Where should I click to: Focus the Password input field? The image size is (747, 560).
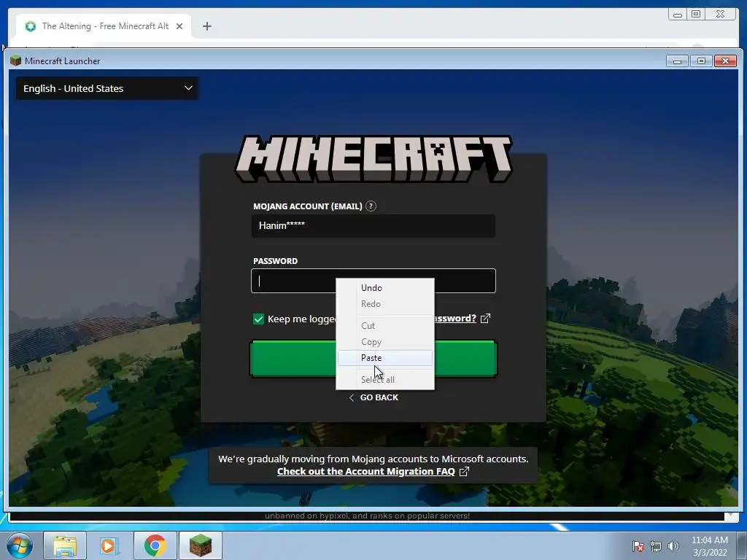[373, 281]
